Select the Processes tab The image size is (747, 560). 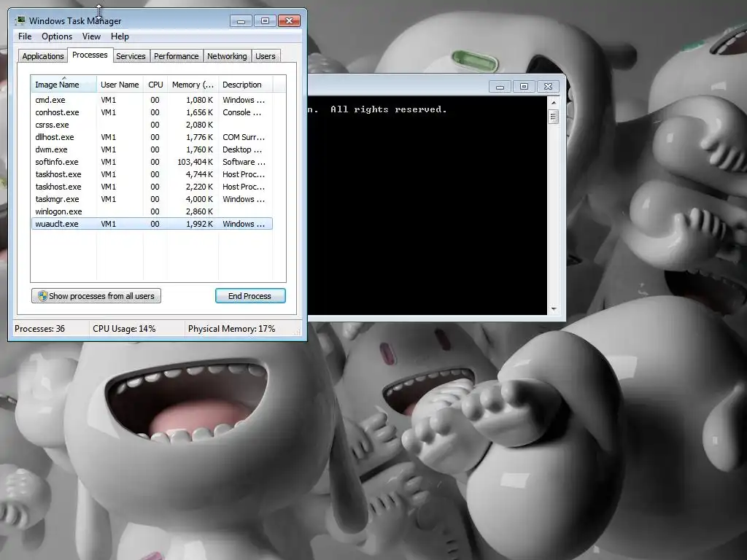click(90, 55)
